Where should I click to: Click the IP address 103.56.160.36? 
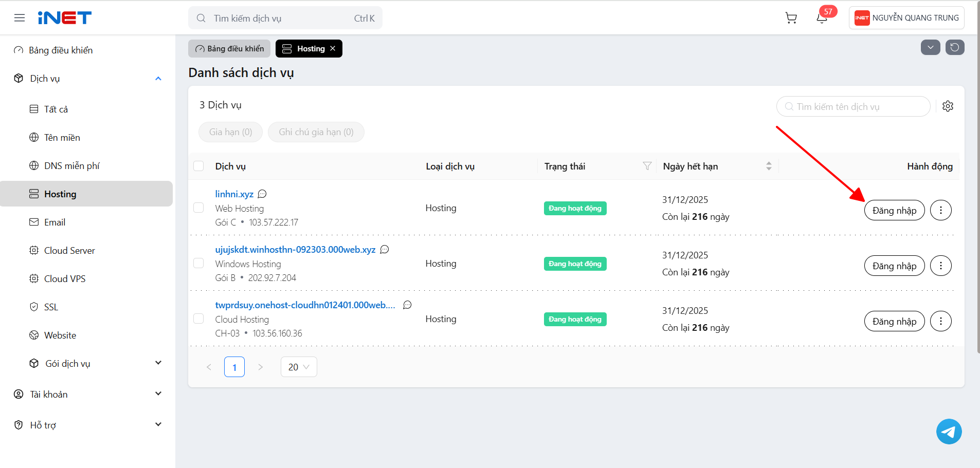click(277, 333)
